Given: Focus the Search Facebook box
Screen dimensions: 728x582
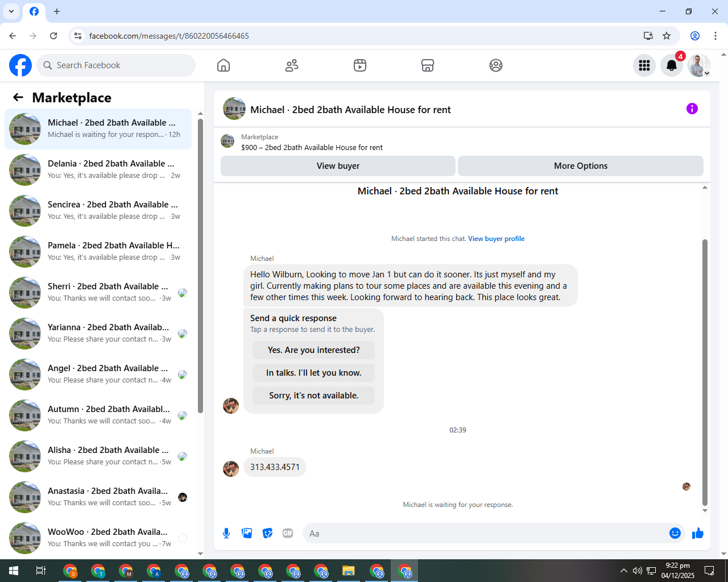Looking at the screenshot, I should [116, 65].
